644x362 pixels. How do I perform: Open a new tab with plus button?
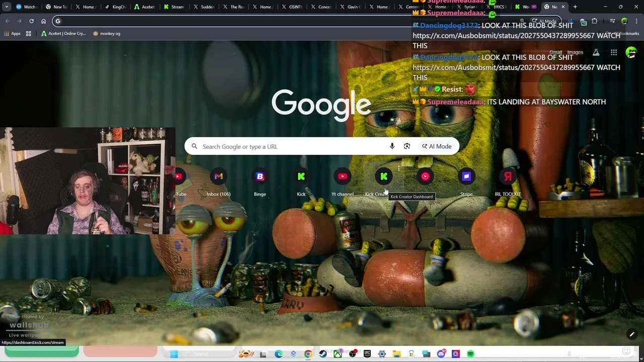(575, 7)
